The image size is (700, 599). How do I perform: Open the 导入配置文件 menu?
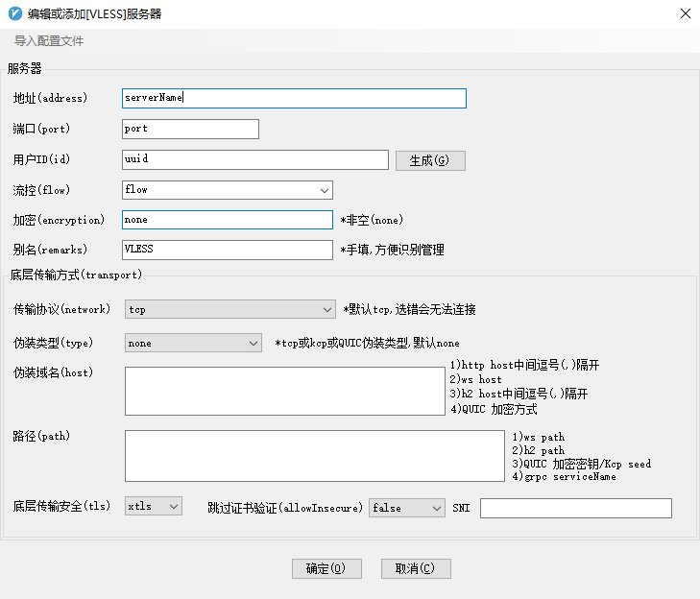point(49,41)
